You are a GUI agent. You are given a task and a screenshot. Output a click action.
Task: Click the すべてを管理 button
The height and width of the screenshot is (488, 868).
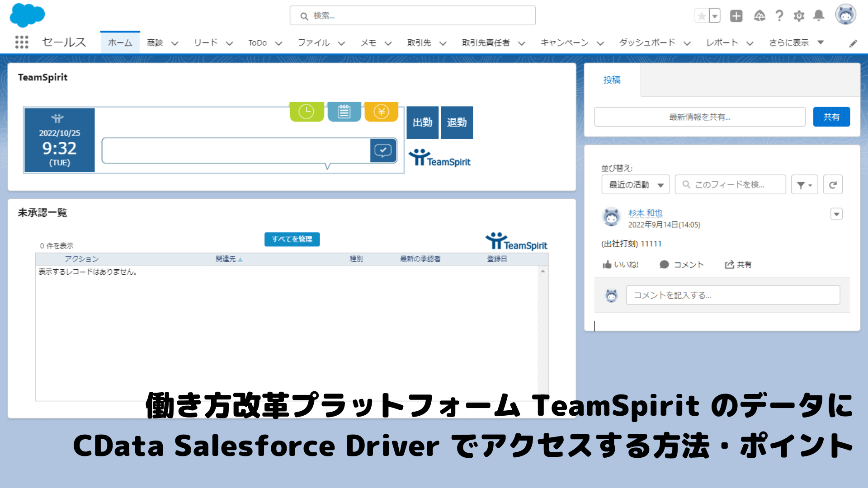(292, 239)
